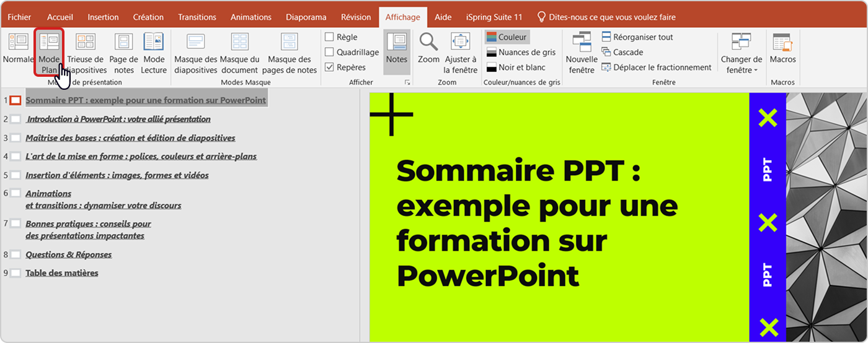Select outline text 'Sommaire PPT : exemple pour une formation'
This screenshot has height=343, width=868.
115,100
